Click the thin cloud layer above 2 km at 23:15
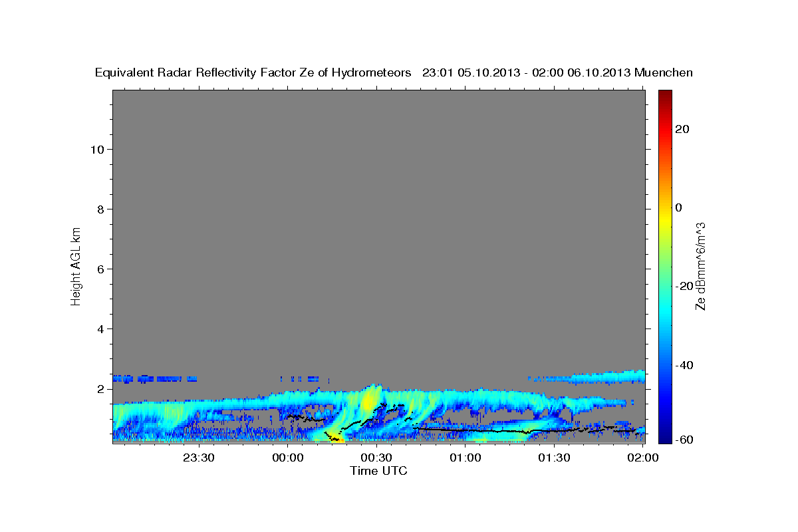Image resolution: width=798 pixels, height=532 pixels. (156, 378)
